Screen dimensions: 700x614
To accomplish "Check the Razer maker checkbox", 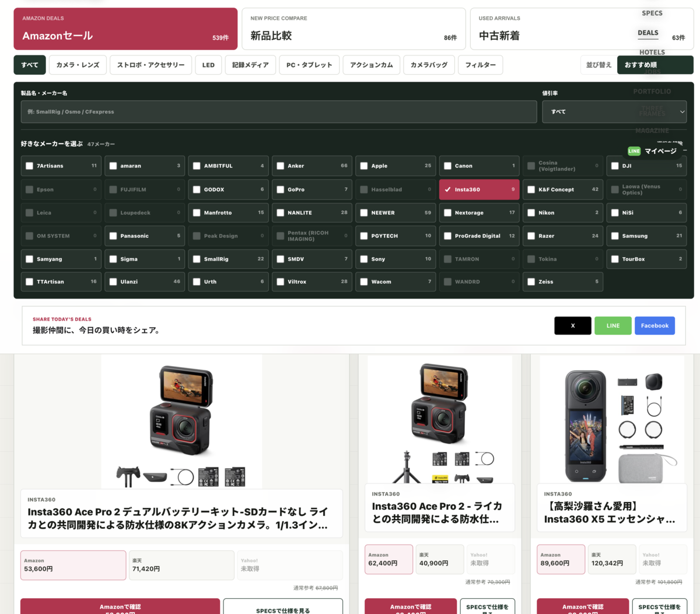I will [531, 236].
